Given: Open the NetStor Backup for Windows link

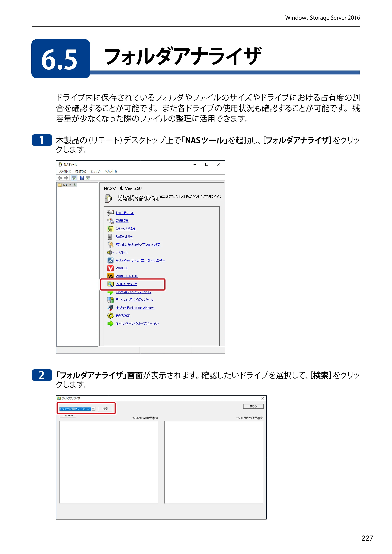Looking at the screenshot, I should coord(135,308).
